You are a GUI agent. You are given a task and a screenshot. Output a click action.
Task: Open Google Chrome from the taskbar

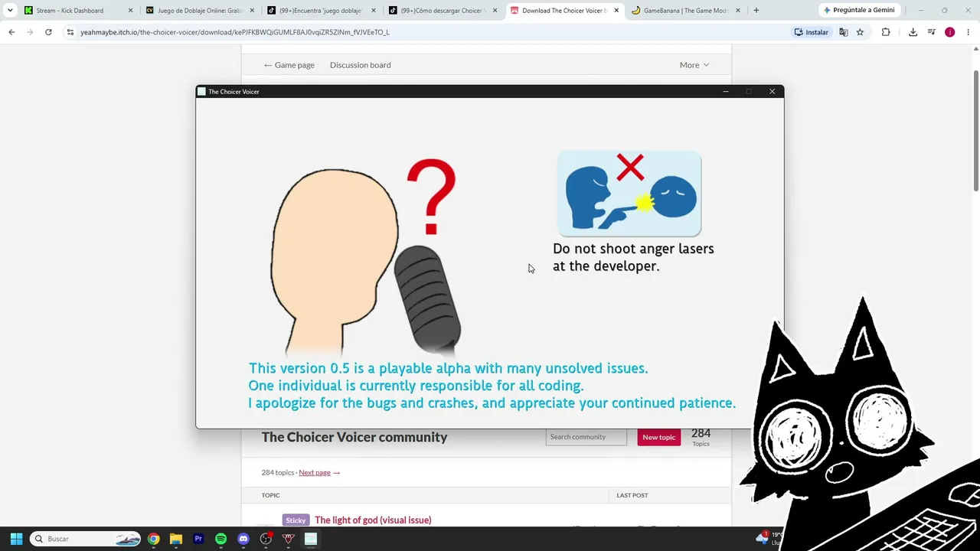153,539
